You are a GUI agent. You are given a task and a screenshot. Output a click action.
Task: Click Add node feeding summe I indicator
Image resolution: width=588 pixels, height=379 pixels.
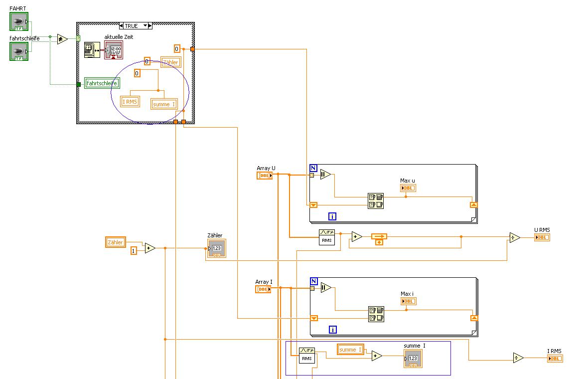(x=377, y=356)
